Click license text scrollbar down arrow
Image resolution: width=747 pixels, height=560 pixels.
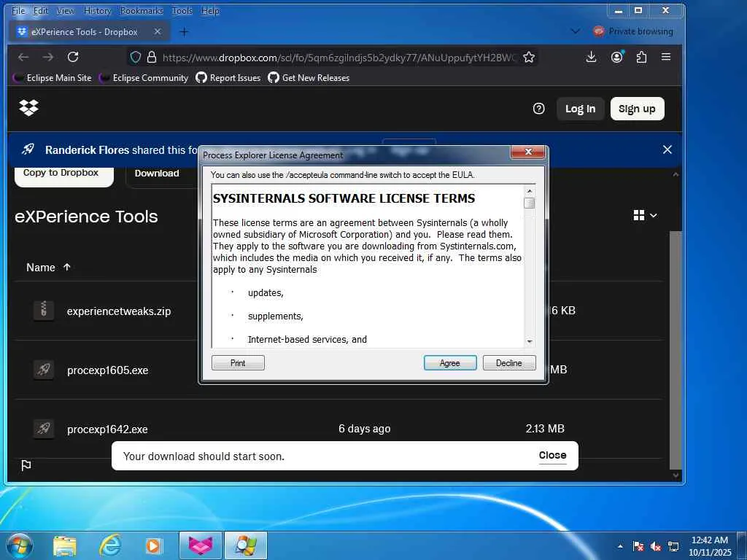click(530, 342)
